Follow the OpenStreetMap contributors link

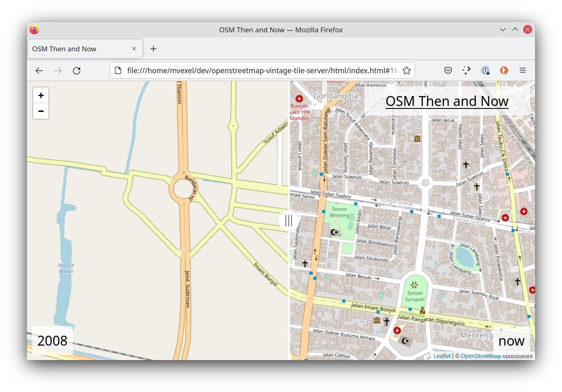(x=481, y=356)
